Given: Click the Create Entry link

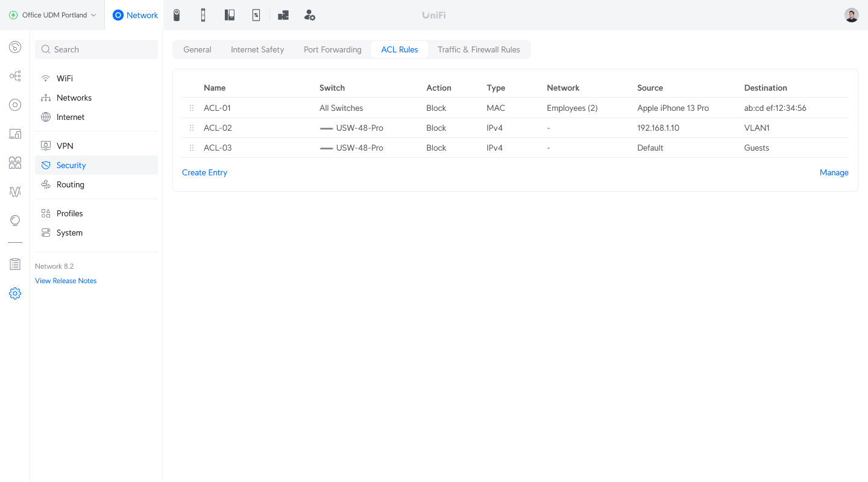Looking at the screenshot, I should pyautogui.click(x=204, y=172).
